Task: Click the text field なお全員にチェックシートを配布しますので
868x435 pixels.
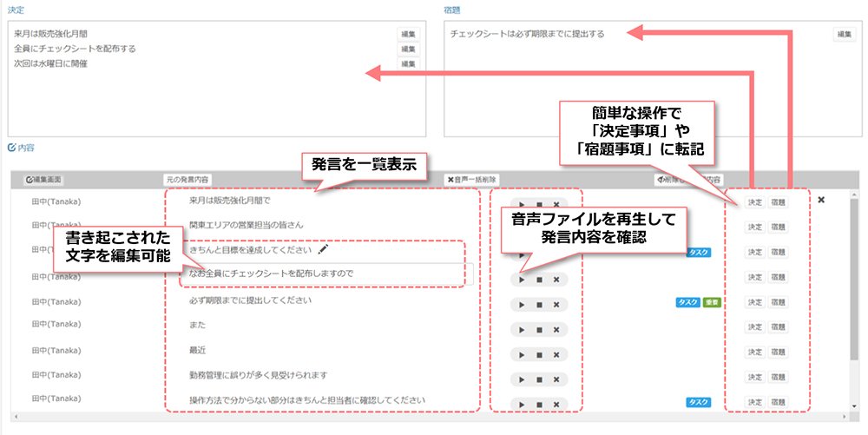Action: pyautogui.click(x=326, y=274)
